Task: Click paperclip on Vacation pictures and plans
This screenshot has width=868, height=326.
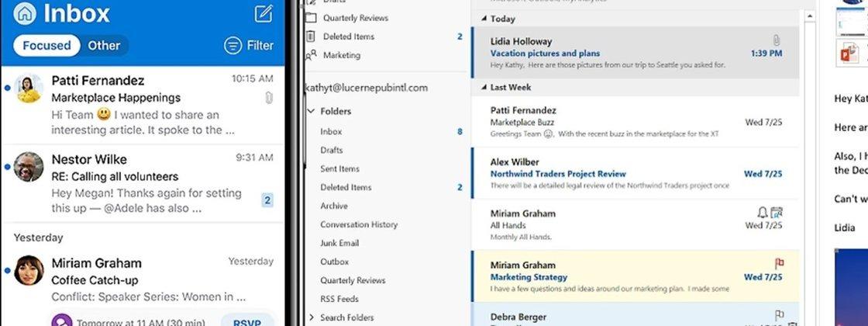Action: tap(776, 40)
